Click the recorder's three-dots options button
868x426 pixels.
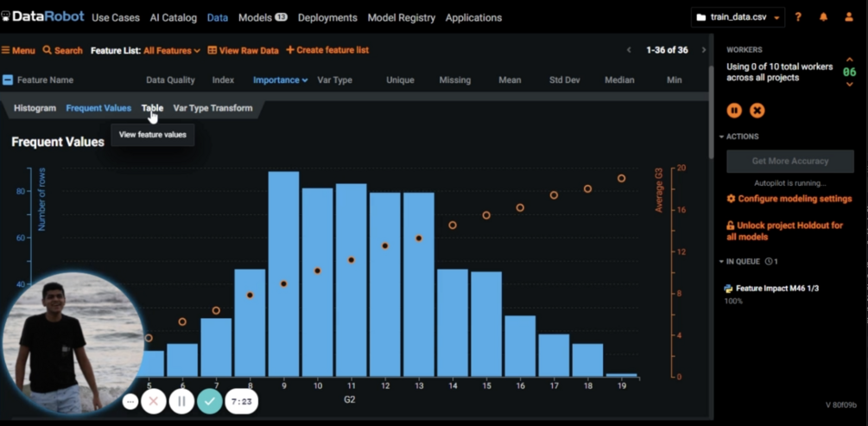(130, 402)
